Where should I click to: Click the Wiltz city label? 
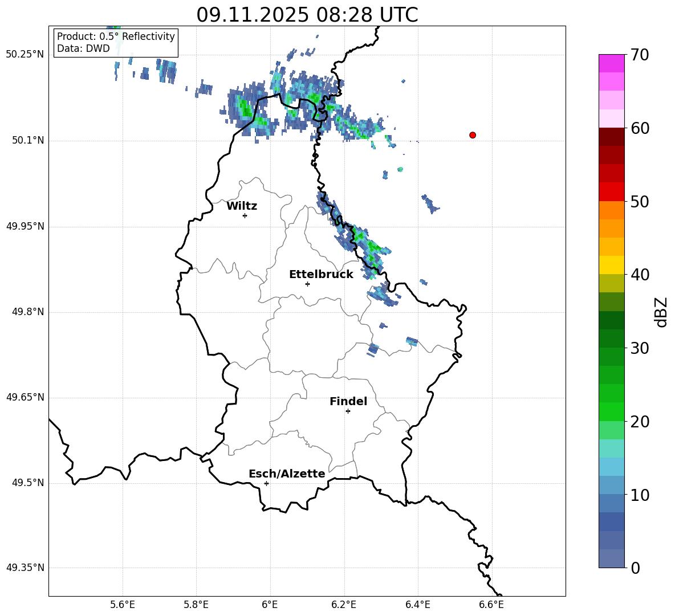coord(242,206)
